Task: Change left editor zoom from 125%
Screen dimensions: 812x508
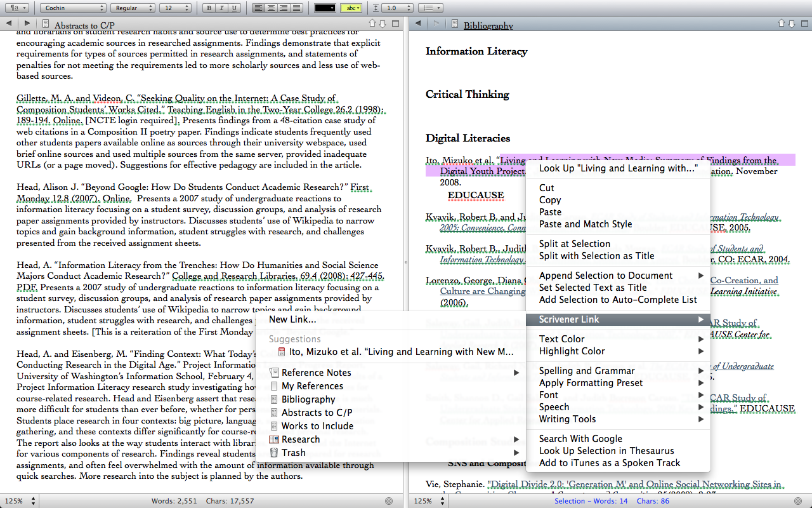Action: (19, 501)
